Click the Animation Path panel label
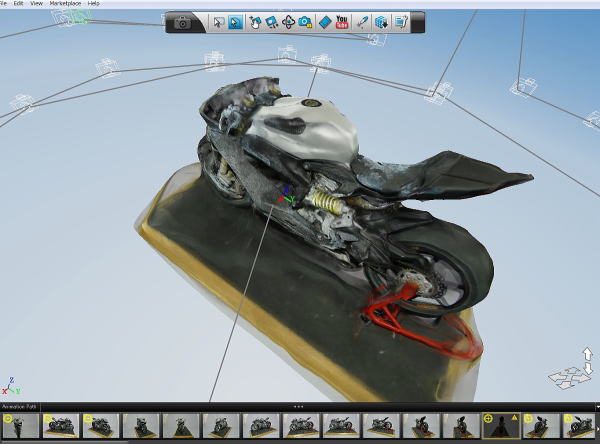600x444 pixels. click(18, 406)
